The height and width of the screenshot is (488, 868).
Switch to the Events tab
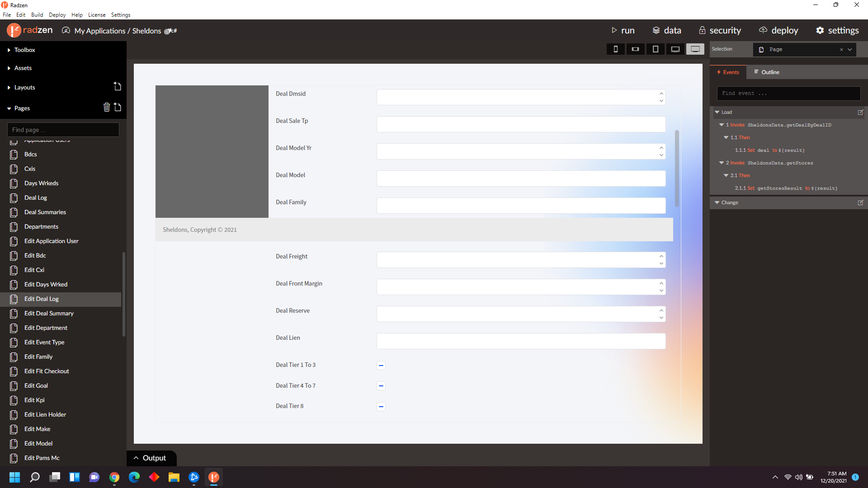pos(728,72)
